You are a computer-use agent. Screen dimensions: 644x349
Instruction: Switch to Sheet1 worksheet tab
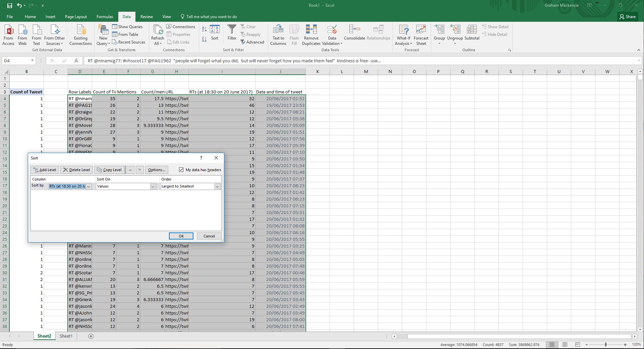(x=66, y=336)
